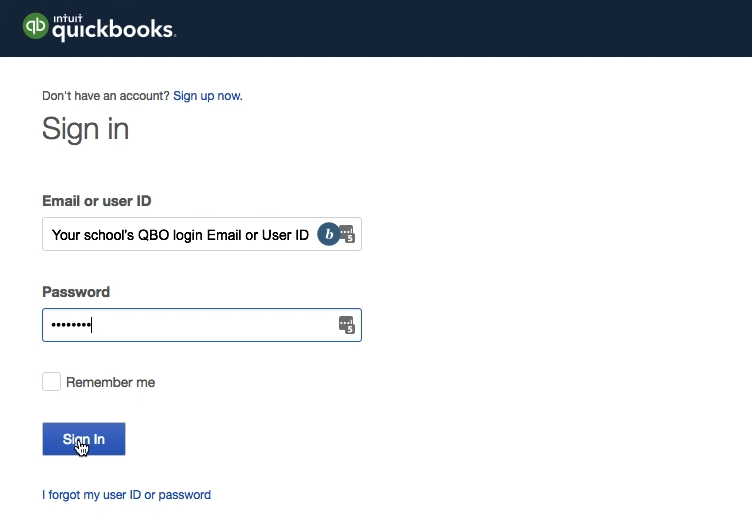
Task: Open password manager icon in Email field
Action: (347, 234)
